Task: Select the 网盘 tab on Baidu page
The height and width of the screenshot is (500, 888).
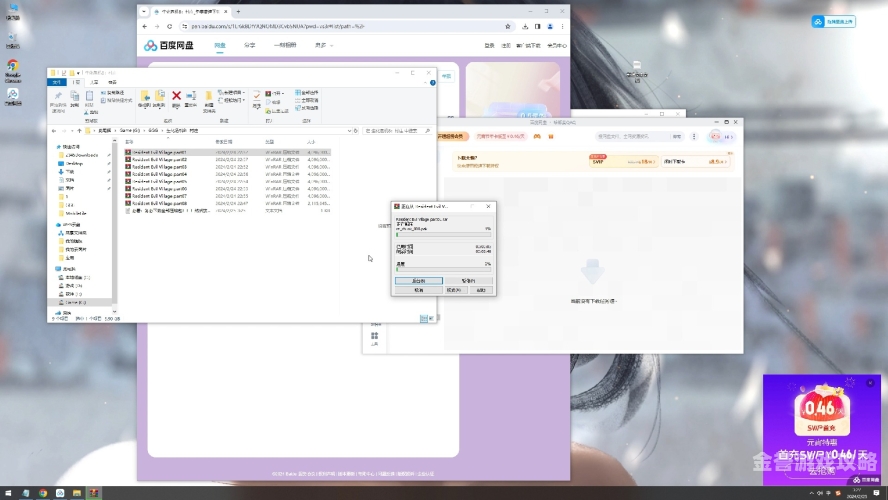Action: pyautogui.click(x=220, y=45)
